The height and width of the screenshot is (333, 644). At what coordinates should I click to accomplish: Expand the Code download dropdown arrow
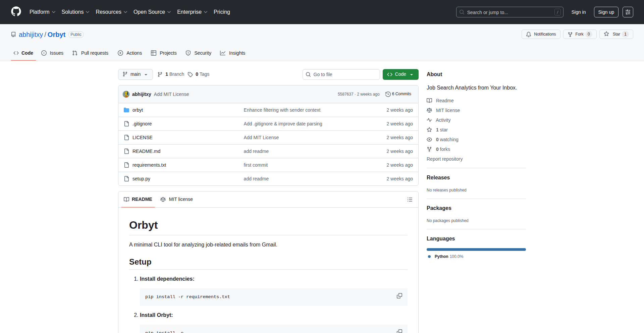point(412,74)
